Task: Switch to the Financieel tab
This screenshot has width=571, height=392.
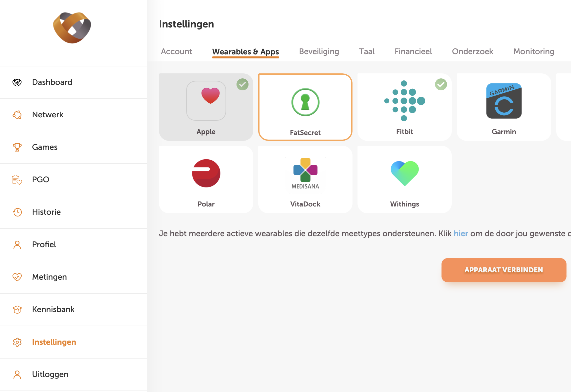Action: (x=413, y=51)
